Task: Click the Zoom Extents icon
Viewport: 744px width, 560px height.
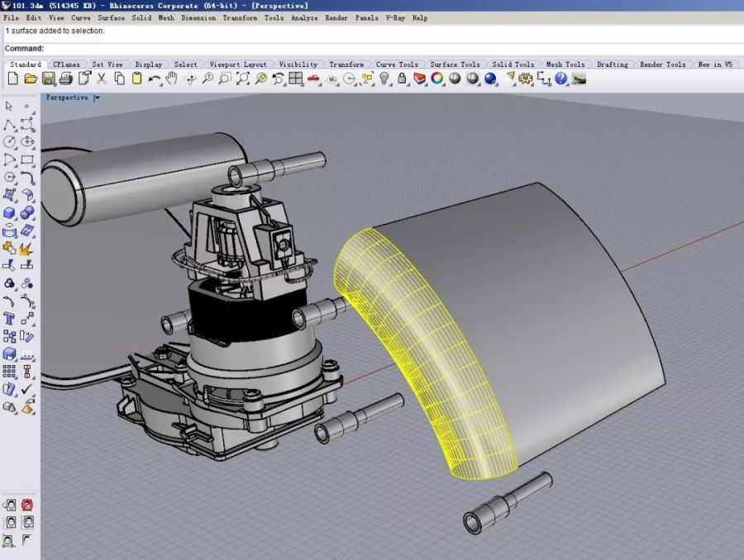Action: [x=243, y=78]
